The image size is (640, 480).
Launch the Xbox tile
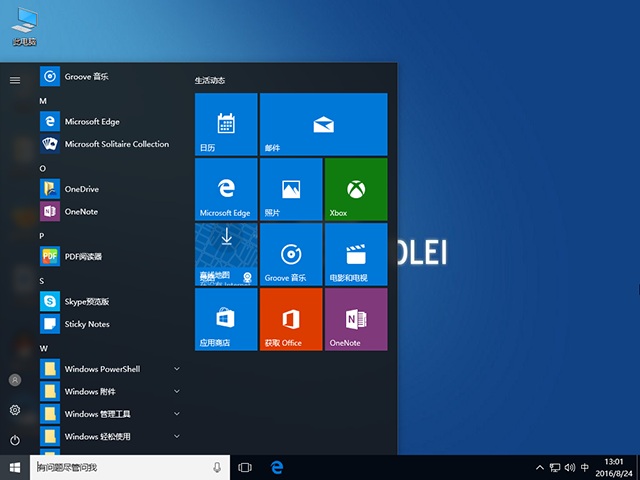tap(355, 189)
